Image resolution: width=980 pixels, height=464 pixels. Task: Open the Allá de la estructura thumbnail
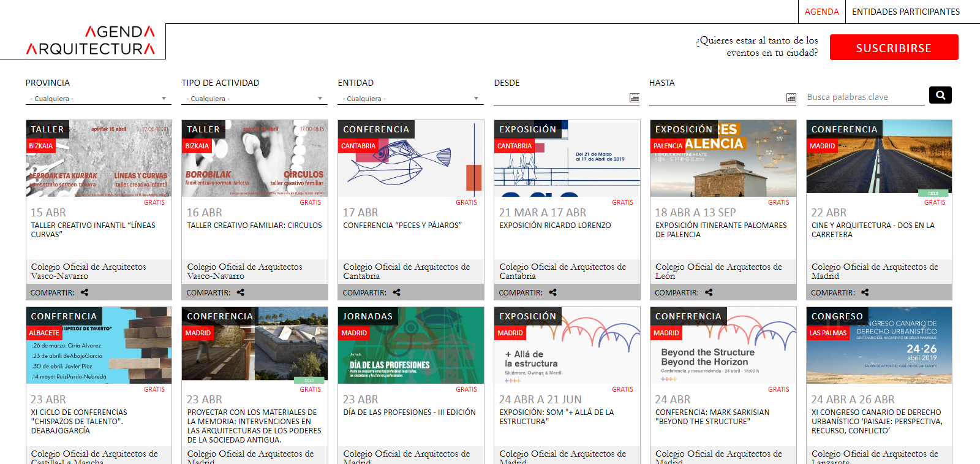pyautogui.click(x=567, y=345)
